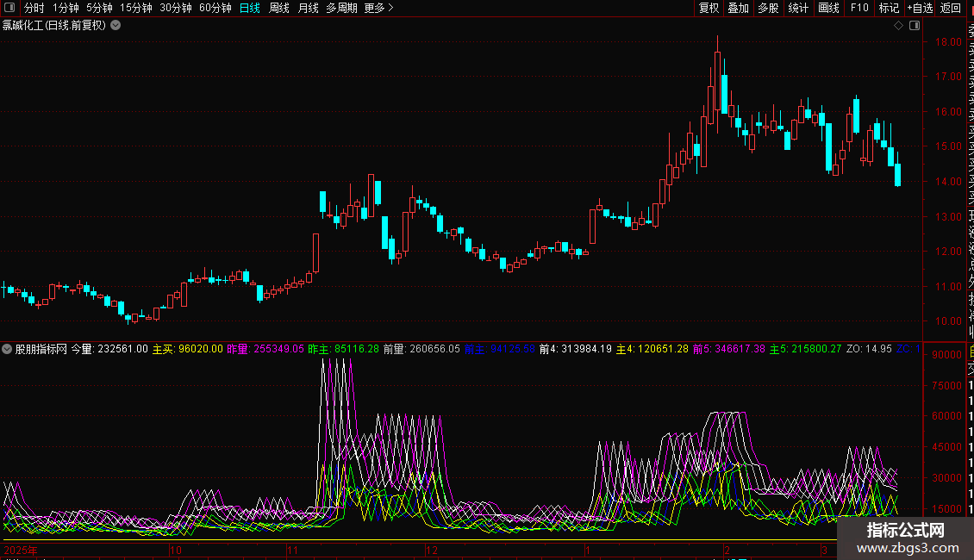Click the 前4: 313984.19 value
Image resolution: width=974 pixels, height=560 pixels.
click(x=575, y=349)
